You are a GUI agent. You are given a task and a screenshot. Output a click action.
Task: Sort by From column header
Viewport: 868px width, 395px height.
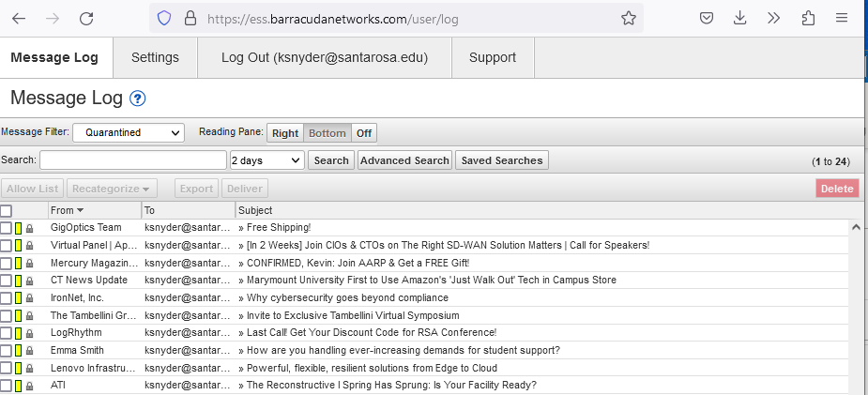(x=94, y=210)
